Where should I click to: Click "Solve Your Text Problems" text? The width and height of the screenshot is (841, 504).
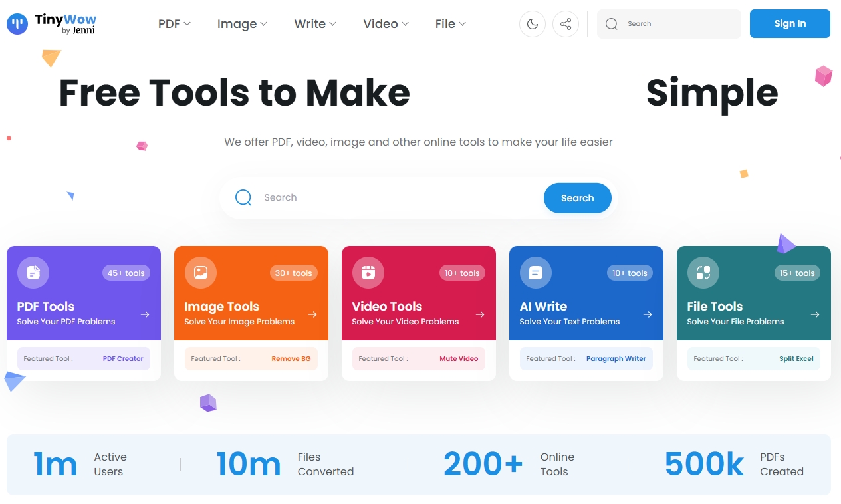pyautogui.click(x=569, y=322)
